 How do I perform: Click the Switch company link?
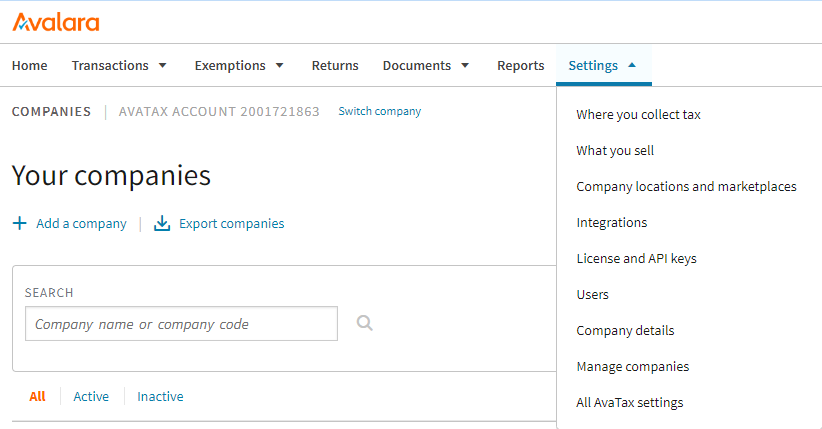tap(380, 111)
